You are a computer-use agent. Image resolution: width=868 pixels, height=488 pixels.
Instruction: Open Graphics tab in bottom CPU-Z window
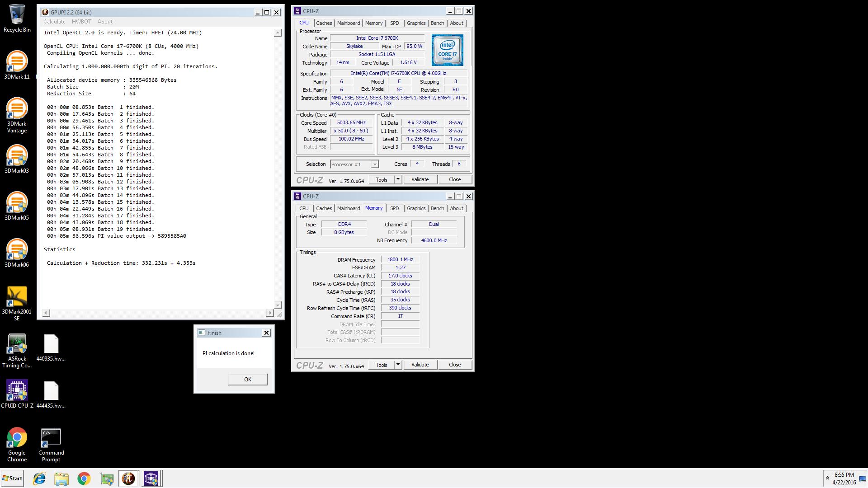(416, 208)
